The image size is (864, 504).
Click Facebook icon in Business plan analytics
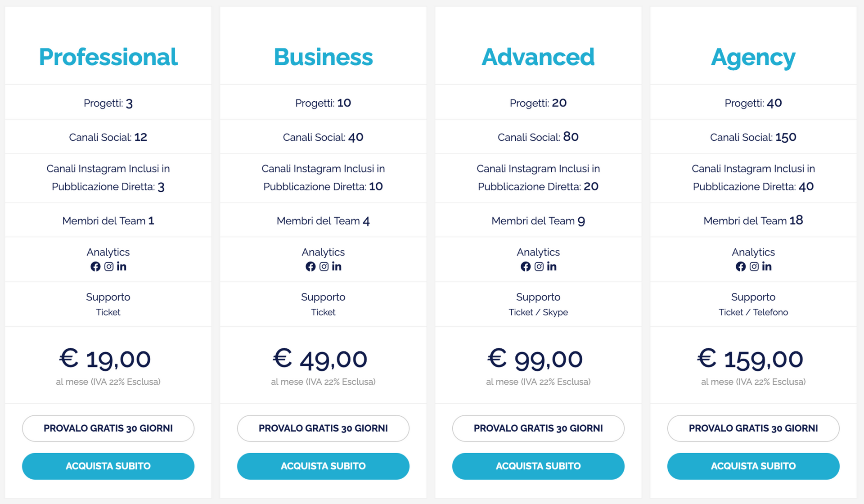(x=310, y=266)
